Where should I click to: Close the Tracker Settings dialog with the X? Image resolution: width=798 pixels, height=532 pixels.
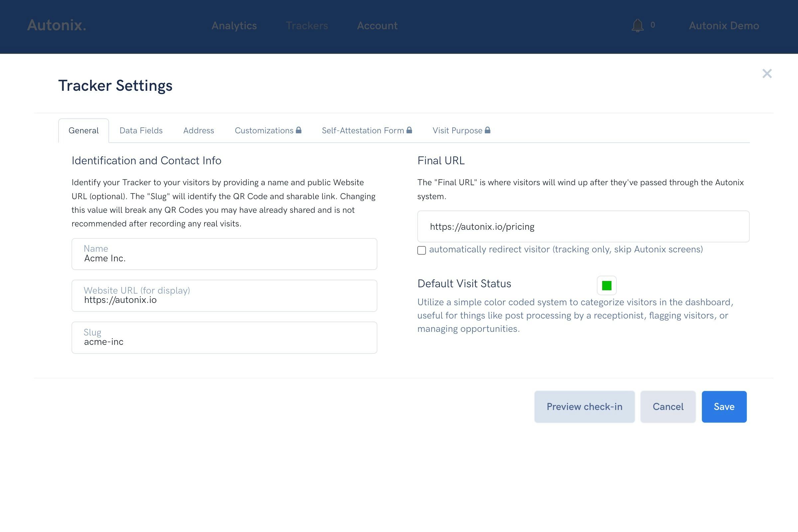click(767, 73)
